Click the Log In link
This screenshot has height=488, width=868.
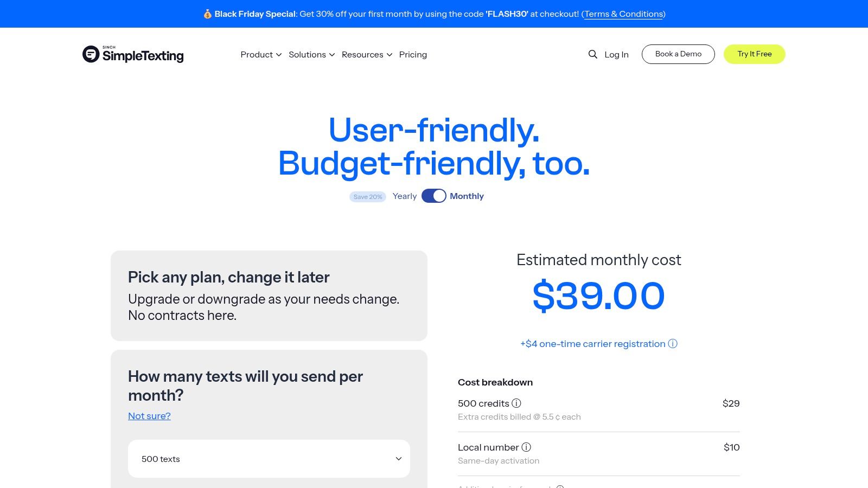616,54
